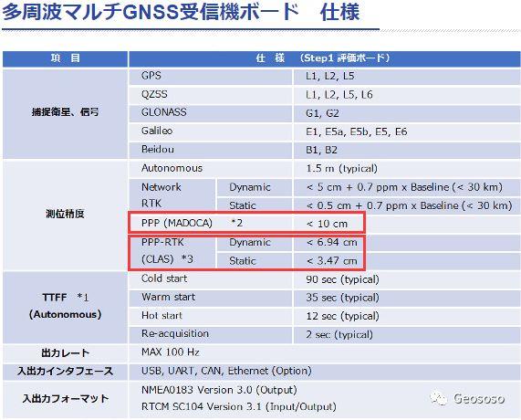The width and height of the screenshot is (521, 420).
Task: Select the 仕様 (Step1 評価ボード) header cell
Action: (324, 58)
